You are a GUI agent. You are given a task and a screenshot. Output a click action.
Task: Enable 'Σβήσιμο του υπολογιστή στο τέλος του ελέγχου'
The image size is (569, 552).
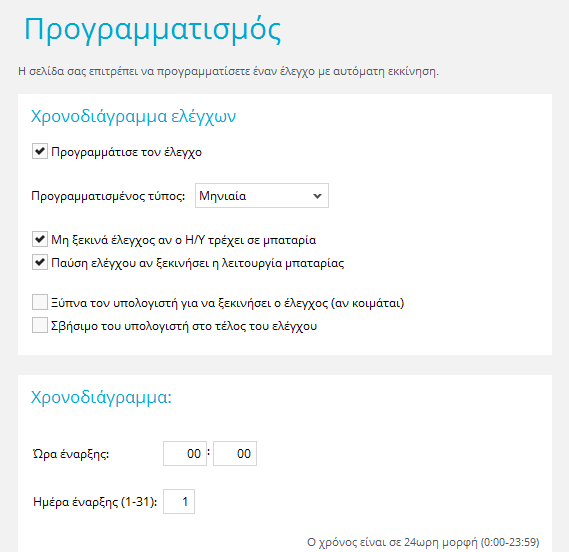click(x=40, y=325)
